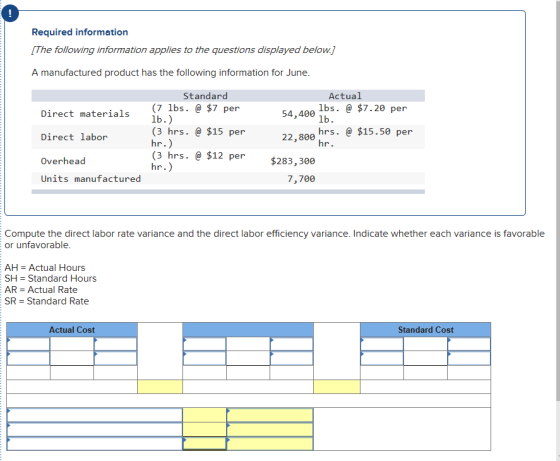Click yellow variance cell left of Standard Cost section
The width and height of the screenshot is (560, 461).
pyautogui.click(x=337, y=387)
